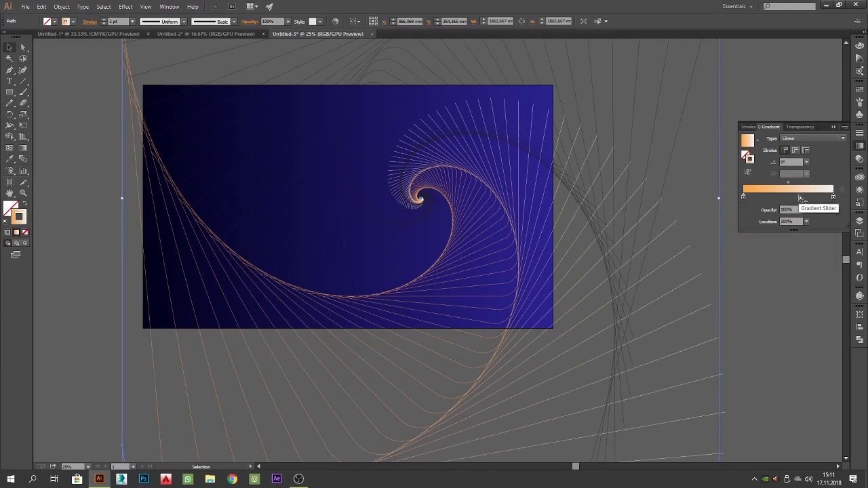Screen dimensions: 868x488
Task: Switch to the Transparency panel tab
Action: click(800, 127)
